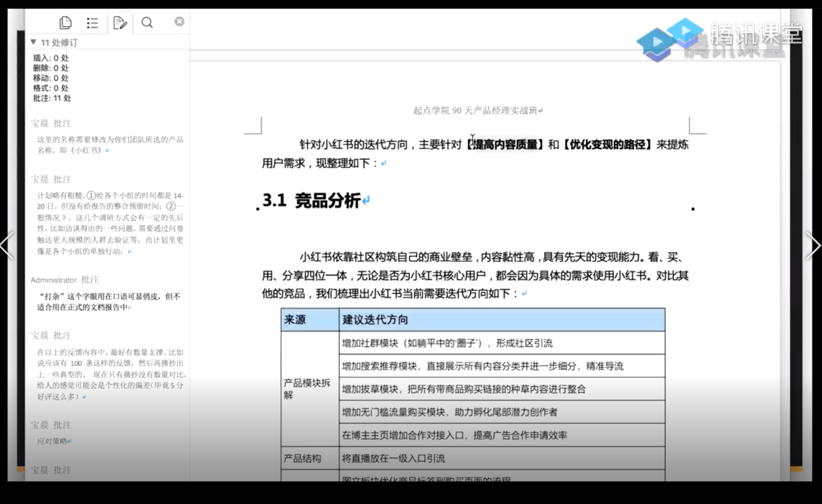The height and width of the screenshot is (504, 822).
Task: Click the 建议迭代方向 table header cell
Action: click(x=502, y=320)
